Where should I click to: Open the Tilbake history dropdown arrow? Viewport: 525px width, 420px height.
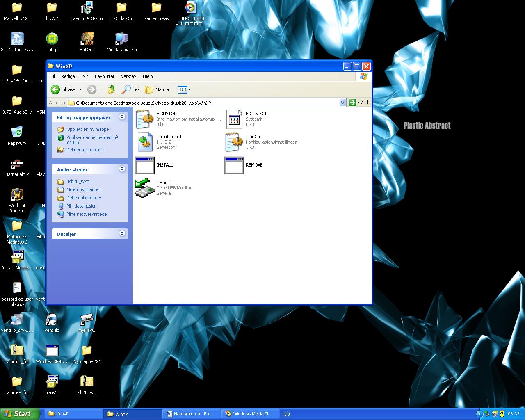coord(80,89)
